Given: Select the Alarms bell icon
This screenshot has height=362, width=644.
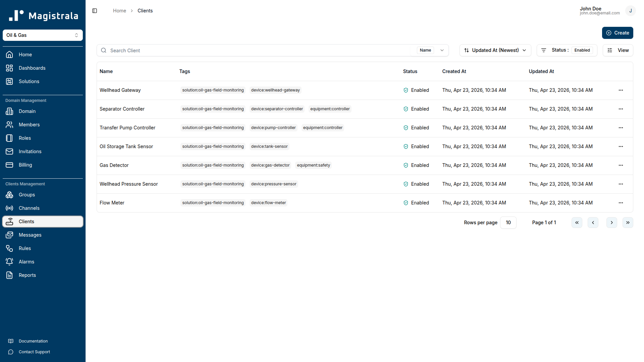Looking at the screenshot, I should 9,262.
